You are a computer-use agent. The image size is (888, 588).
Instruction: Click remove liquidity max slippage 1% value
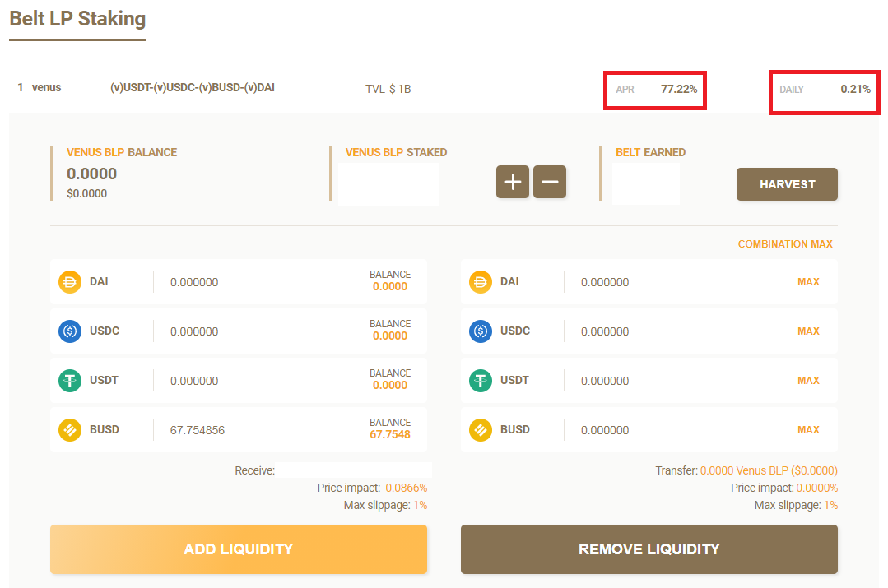[x=830, y=505]
